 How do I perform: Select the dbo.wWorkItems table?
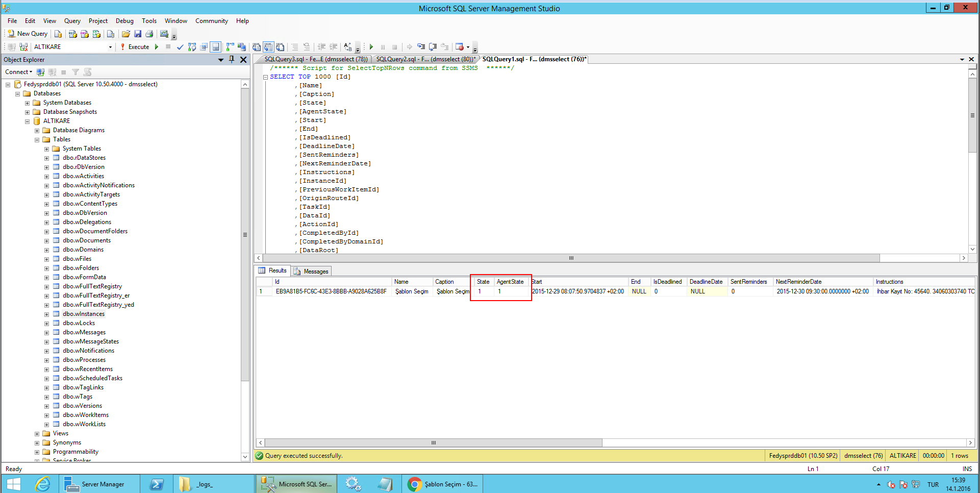[x=86, y=415]
